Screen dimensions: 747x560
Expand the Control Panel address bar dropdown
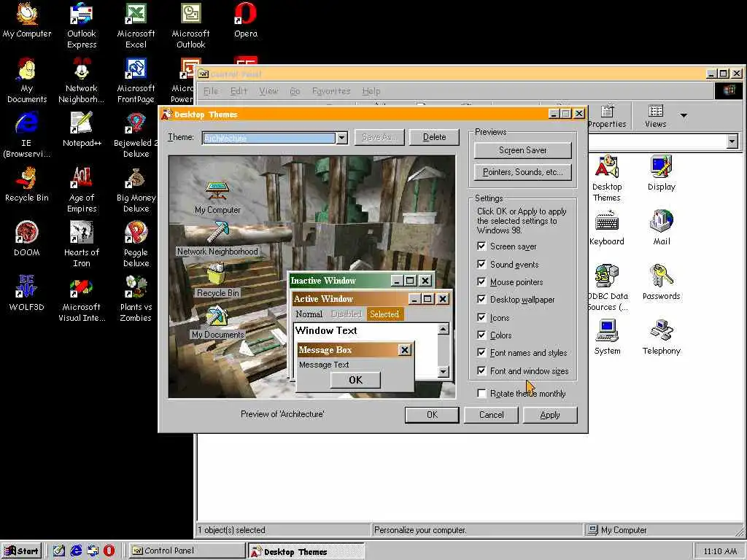pyautogui.click(x=732, y=141)
